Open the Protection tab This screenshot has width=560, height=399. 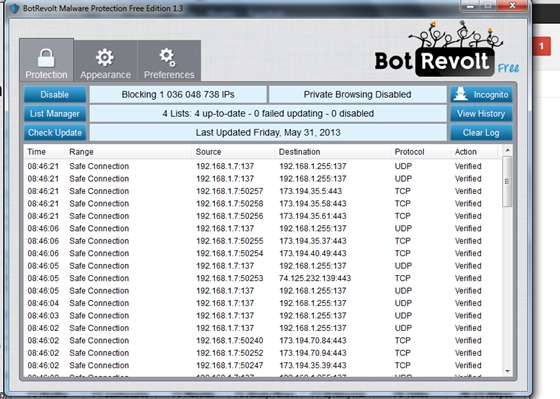point(46,60)
